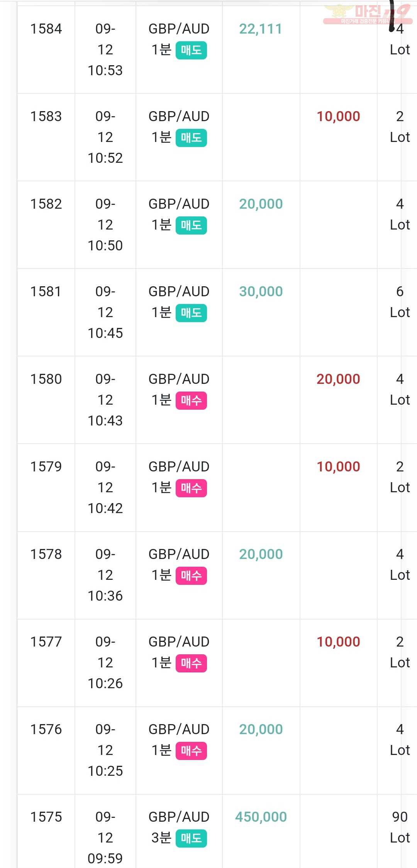Click the 09-12 10:25 timestamp
Image resolution: width=417 pixels, height=868 pixels.
[105, 750]
